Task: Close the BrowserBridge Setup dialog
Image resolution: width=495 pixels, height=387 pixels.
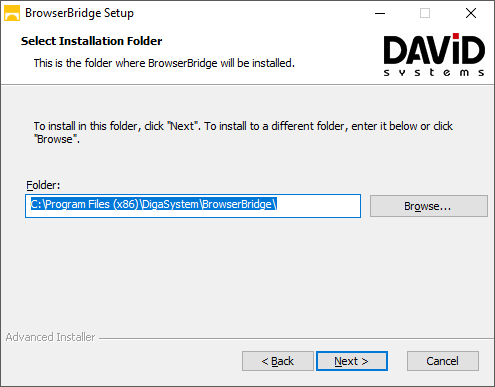Action: (x=471, y=13)
